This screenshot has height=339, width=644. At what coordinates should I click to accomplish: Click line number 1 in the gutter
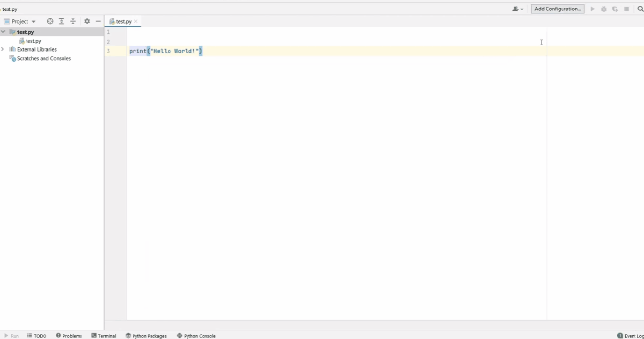pos(108,32)
